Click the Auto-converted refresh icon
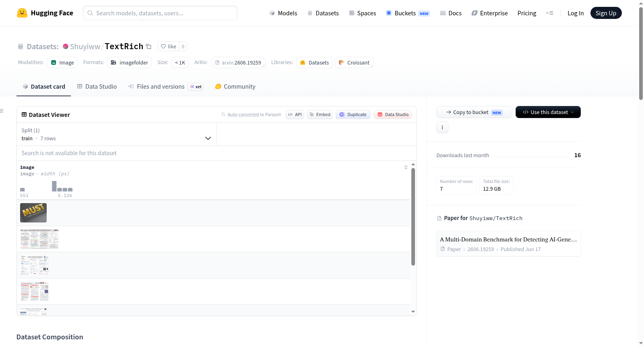This screenshot has width=644, height=347. [x=223, y=114]
